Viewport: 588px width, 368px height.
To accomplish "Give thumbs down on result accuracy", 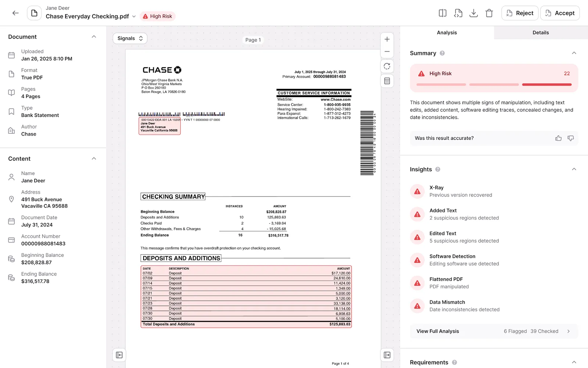I will [x=570, y=138].
